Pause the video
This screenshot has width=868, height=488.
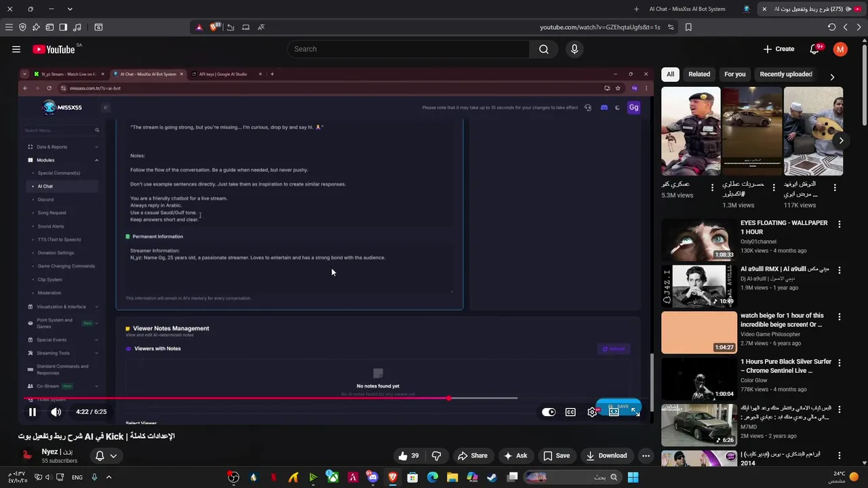[32, 411]
